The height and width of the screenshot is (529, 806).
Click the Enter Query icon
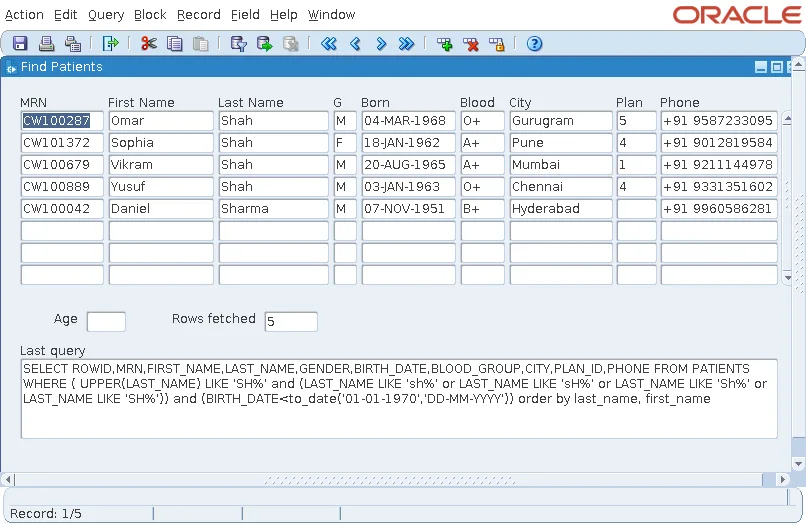point(239,44)
